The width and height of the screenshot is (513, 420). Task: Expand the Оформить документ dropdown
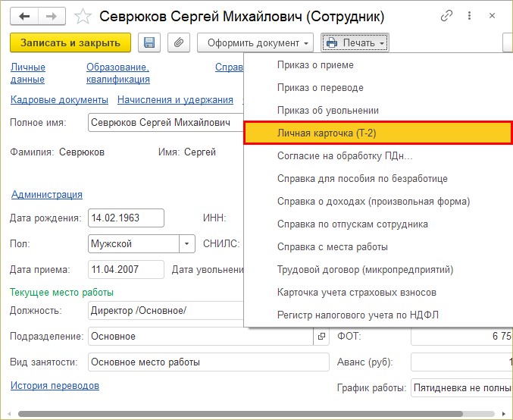tap(255, 42)
